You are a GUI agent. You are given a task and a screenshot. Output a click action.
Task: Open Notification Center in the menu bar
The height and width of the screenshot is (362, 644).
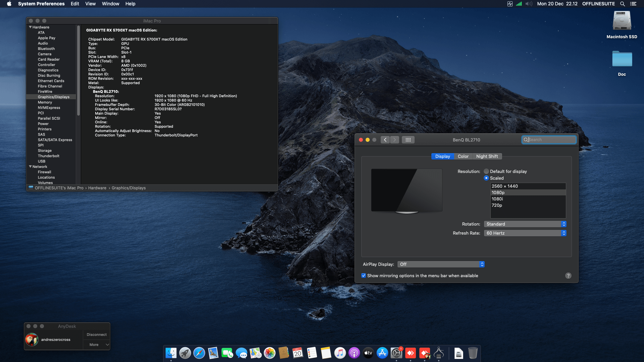[633, 4]
